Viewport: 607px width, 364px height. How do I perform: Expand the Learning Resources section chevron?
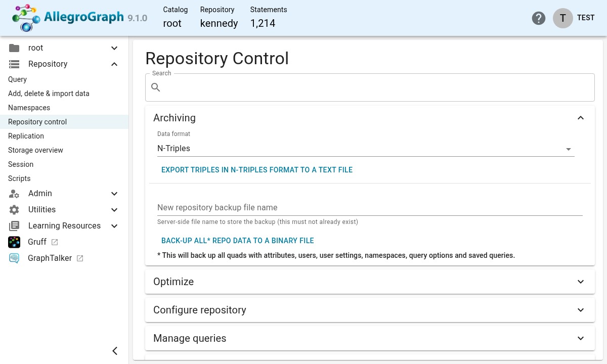tap(114, 226)
